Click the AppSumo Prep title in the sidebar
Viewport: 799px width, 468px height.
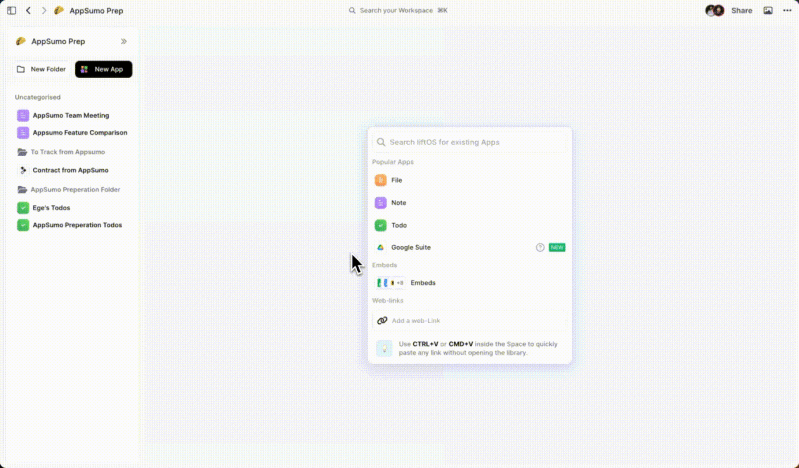coord(58,41)
